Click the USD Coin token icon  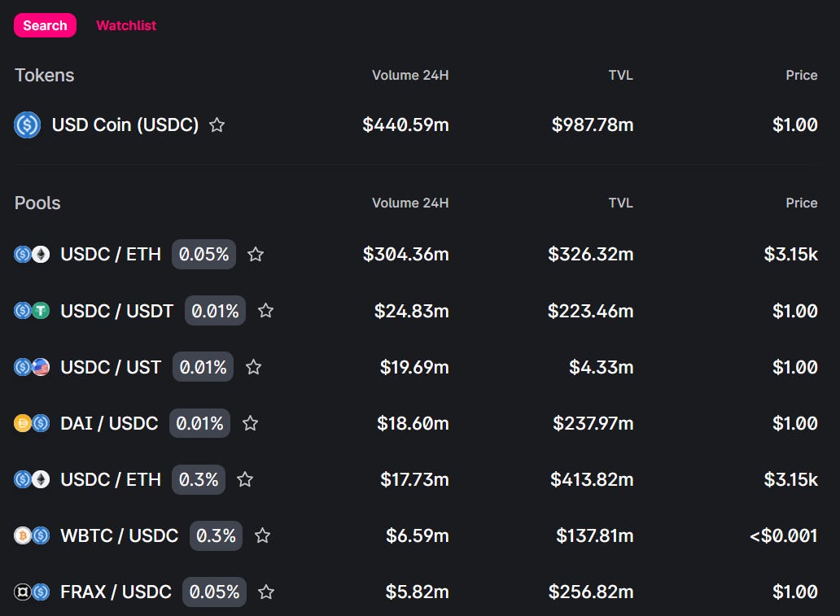(x=27, y=125)
